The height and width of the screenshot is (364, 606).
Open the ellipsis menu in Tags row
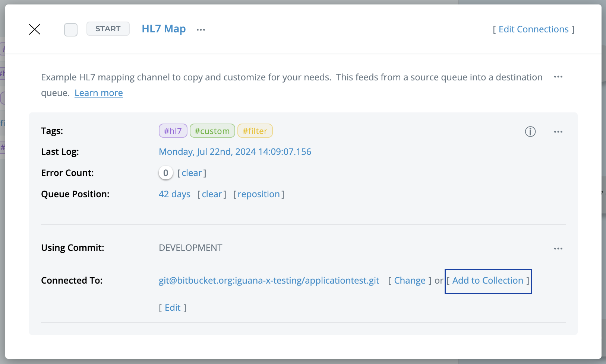(558, 132)
